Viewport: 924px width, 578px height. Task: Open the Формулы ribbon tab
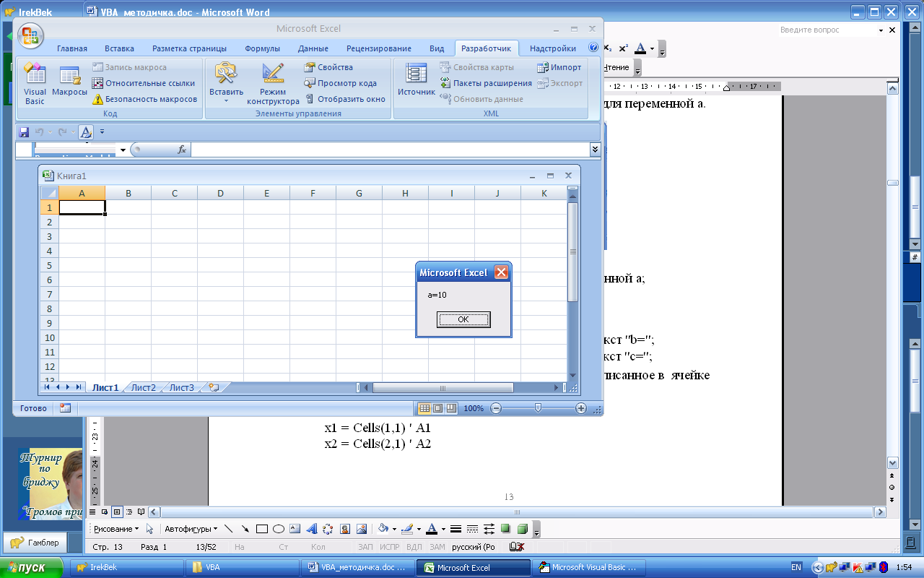point(262,48)
